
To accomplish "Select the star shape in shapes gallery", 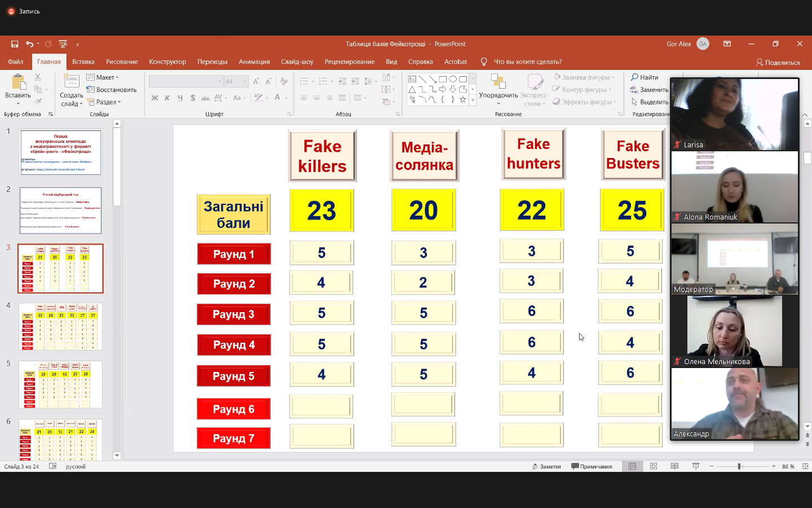I will coord(462,100).
